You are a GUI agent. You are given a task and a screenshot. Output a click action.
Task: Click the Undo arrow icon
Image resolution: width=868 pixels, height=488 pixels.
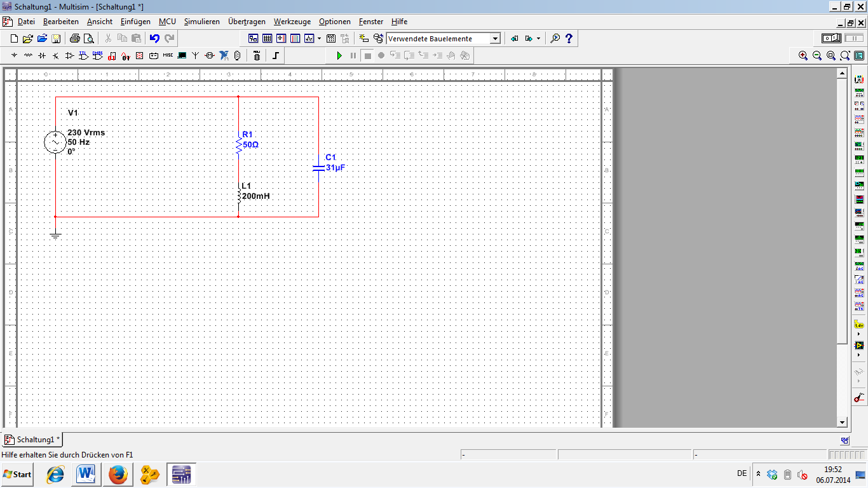[x=154, y=39]
